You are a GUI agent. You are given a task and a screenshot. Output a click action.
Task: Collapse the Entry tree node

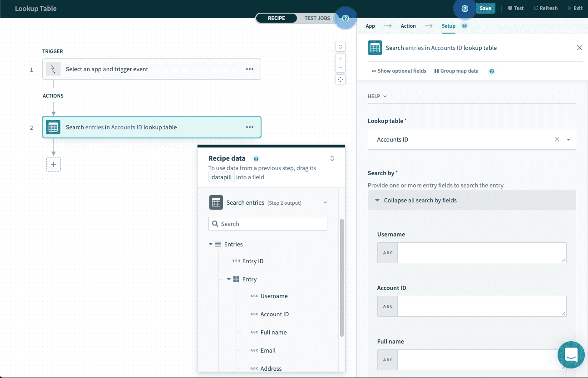229,279
